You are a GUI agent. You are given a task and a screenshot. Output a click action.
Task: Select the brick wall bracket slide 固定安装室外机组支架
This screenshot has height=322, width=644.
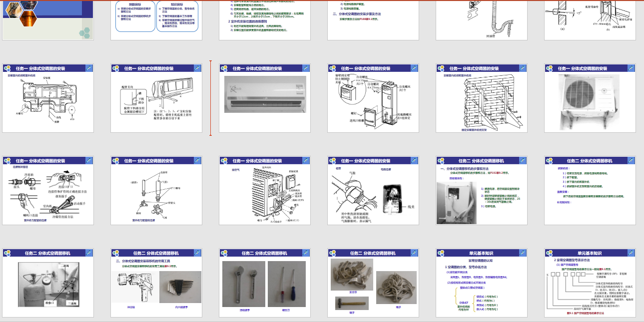482,98
